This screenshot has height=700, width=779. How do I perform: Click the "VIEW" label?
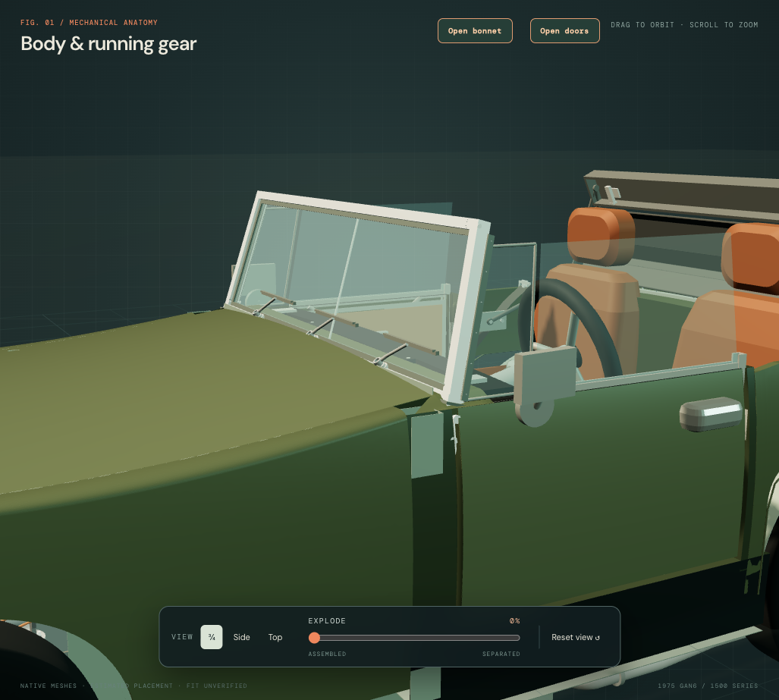click(x=182, y=637)
